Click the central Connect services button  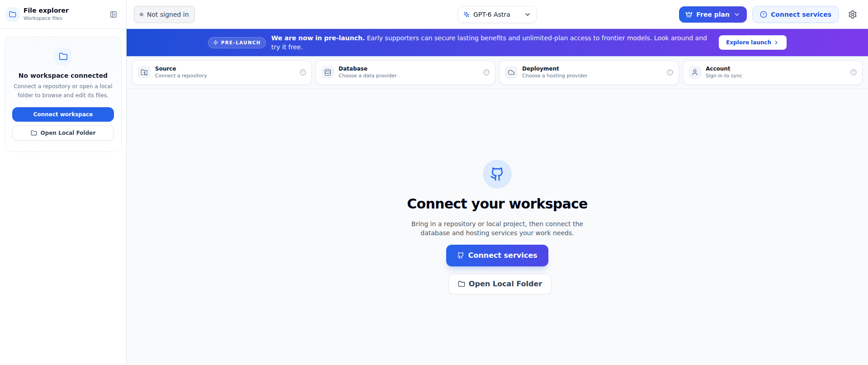tap(497, 256)
